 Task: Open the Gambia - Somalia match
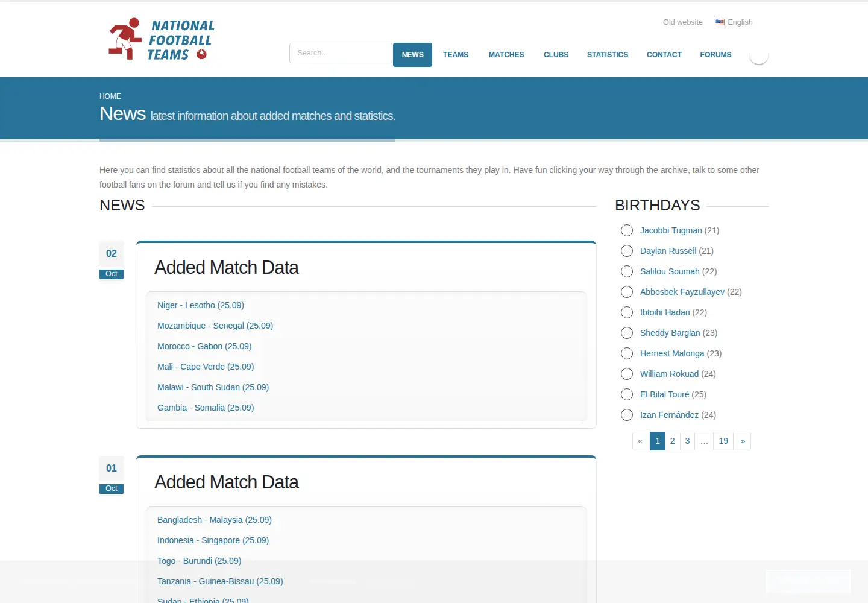pyautogui.click(x=206, y=408)
